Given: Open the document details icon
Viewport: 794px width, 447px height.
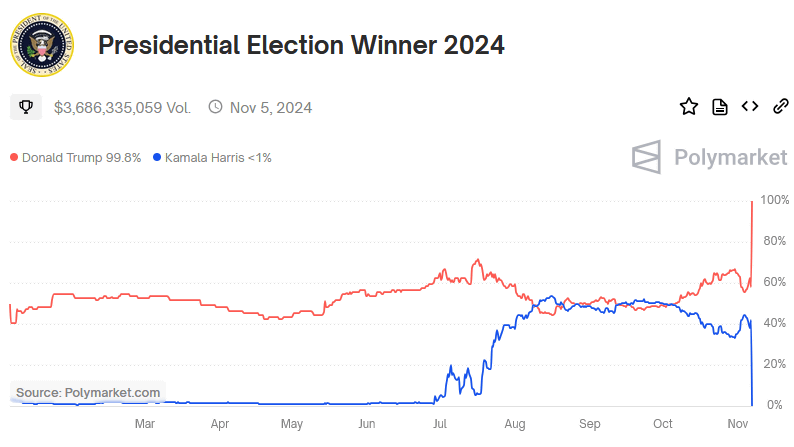Looking at the screenshot, I should pyautogui.click(x=719, y=107).
